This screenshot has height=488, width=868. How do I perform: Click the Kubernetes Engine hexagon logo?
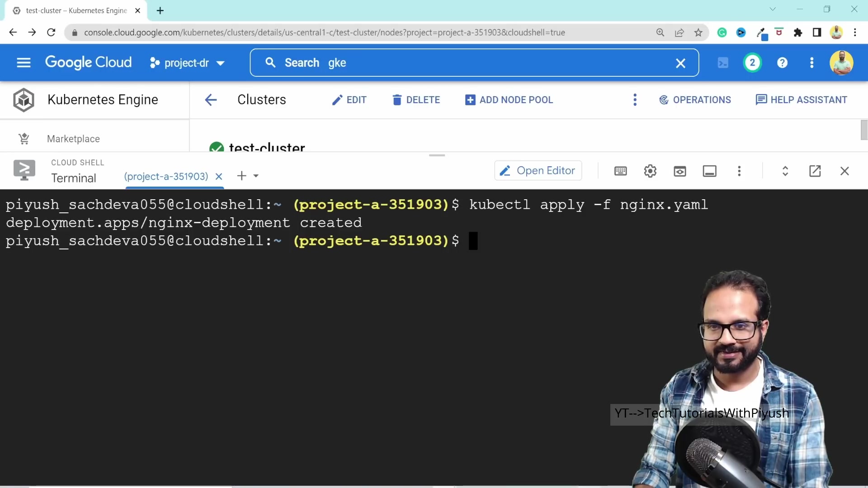24,100
